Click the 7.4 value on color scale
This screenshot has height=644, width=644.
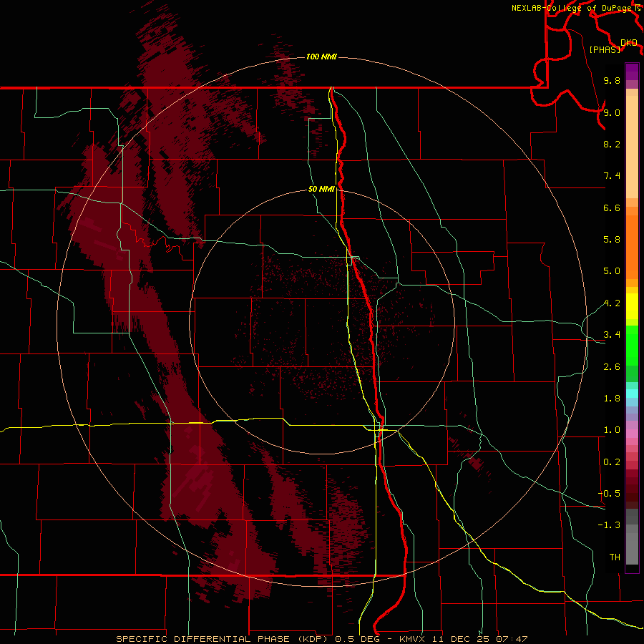click(x=612, y=176)
